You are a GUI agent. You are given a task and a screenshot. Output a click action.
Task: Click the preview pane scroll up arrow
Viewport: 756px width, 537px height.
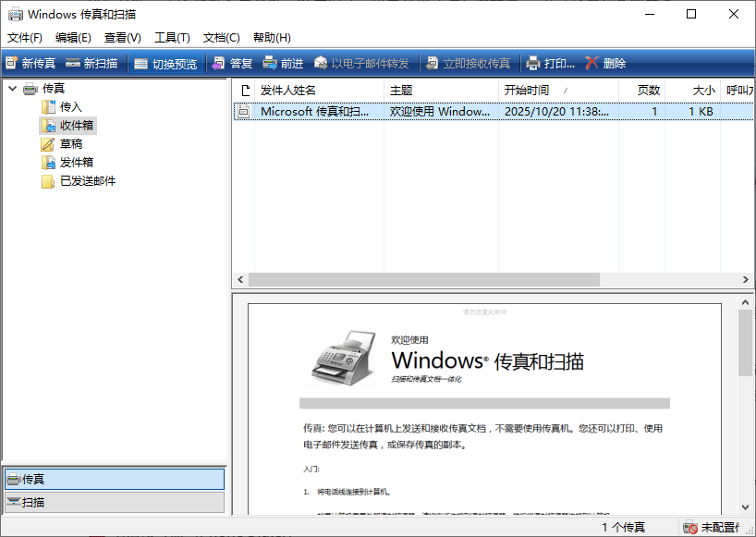(746, 302)
